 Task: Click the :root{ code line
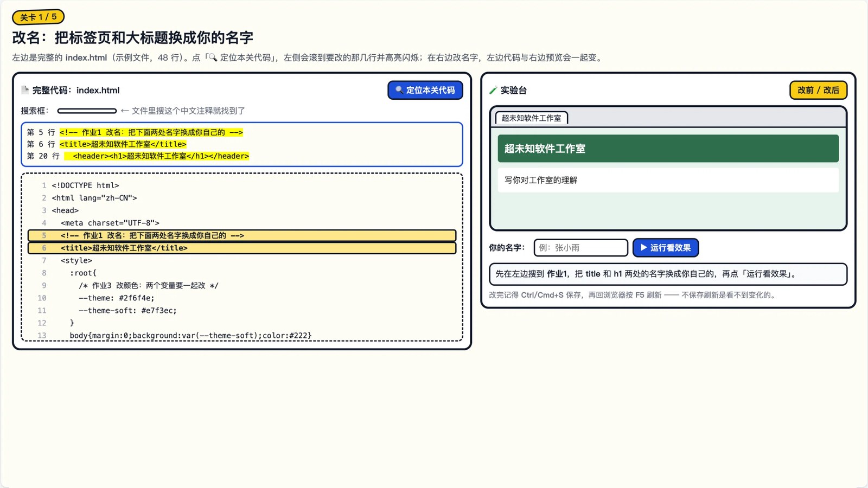(83, 273)
